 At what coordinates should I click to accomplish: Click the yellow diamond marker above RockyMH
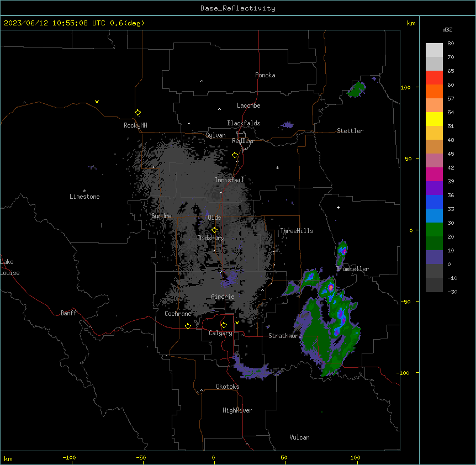click(138, 113)
